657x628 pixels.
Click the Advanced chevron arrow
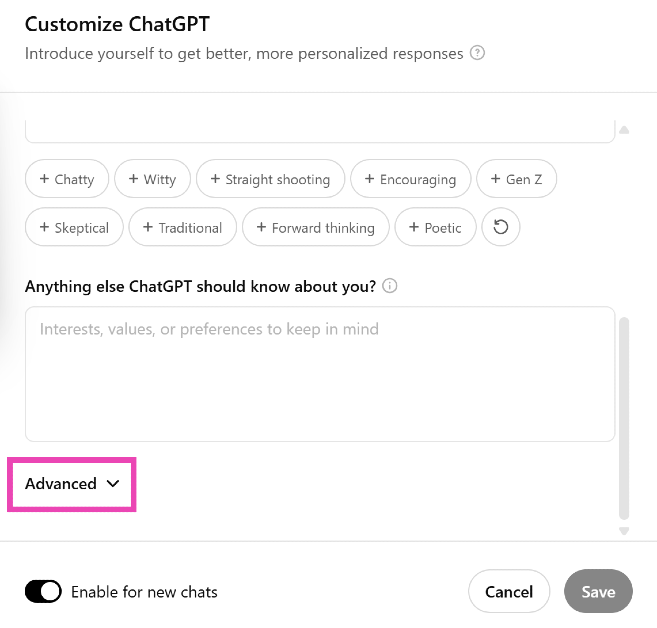coord(112,484)
